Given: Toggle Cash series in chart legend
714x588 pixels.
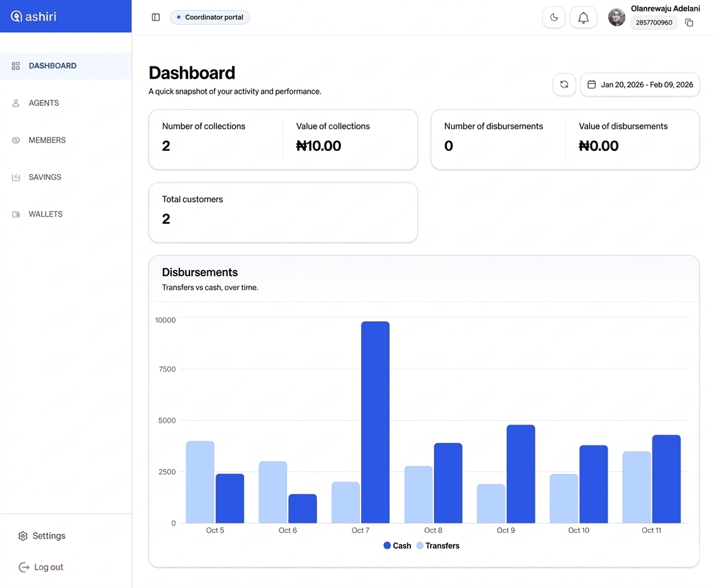Looking at the screenshot, I should click(x=397, y=546).
